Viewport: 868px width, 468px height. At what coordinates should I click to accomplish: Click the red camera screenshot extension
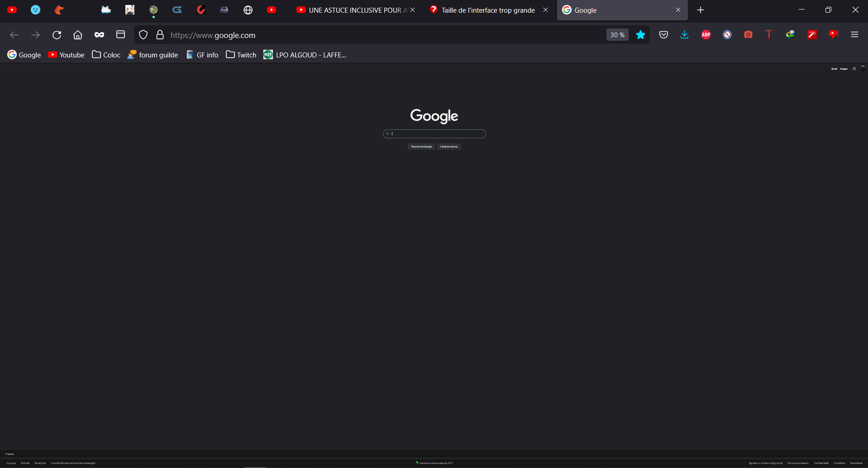[748, 35]
